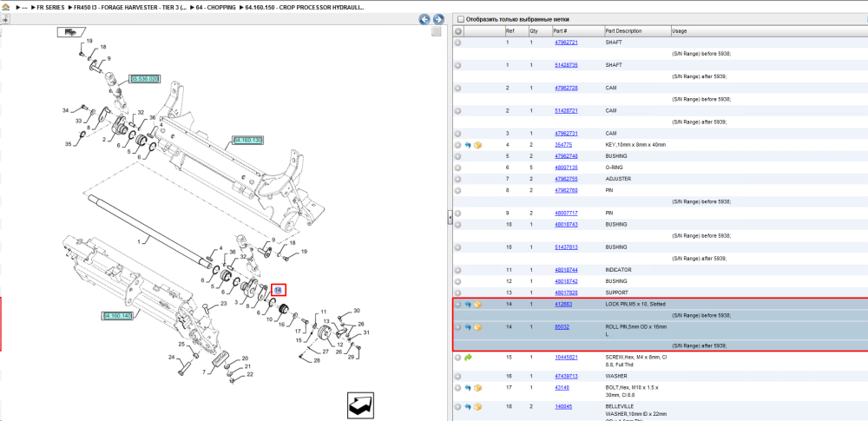868x421 pixels.
Task: Click the circle plus icon for O-RING 48007135
Action: tap(457, 168)
